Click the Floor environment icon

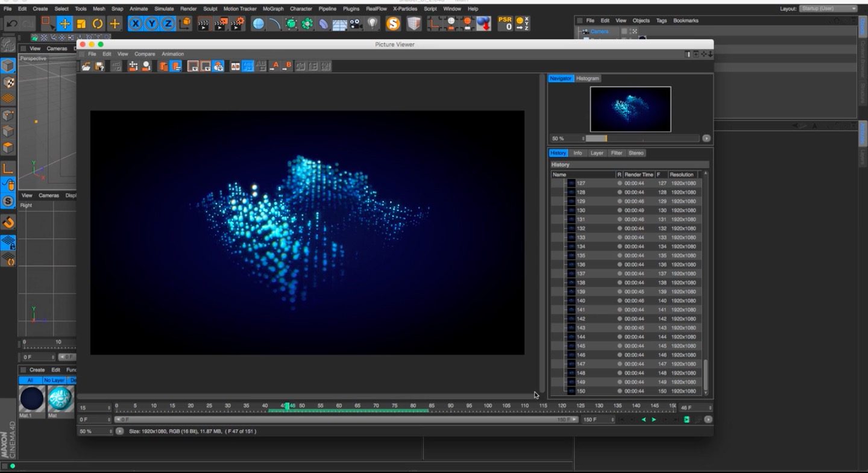pos(340,23)
